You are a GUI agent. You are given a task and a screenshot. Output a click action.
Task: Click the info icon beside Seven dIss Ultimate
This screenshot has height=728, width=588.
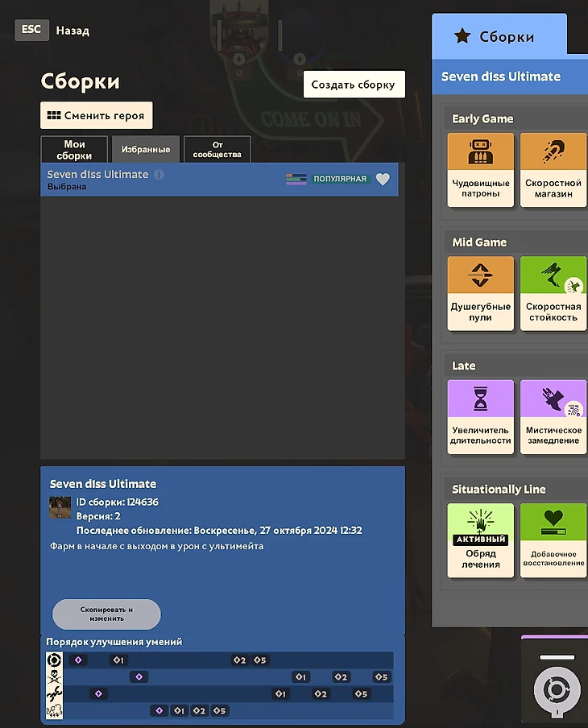[159, 175]
